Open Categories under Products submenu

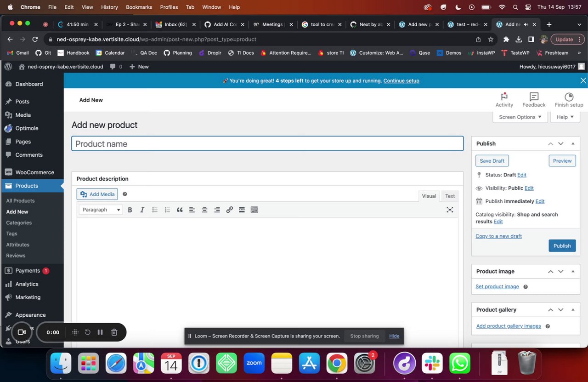19,222
